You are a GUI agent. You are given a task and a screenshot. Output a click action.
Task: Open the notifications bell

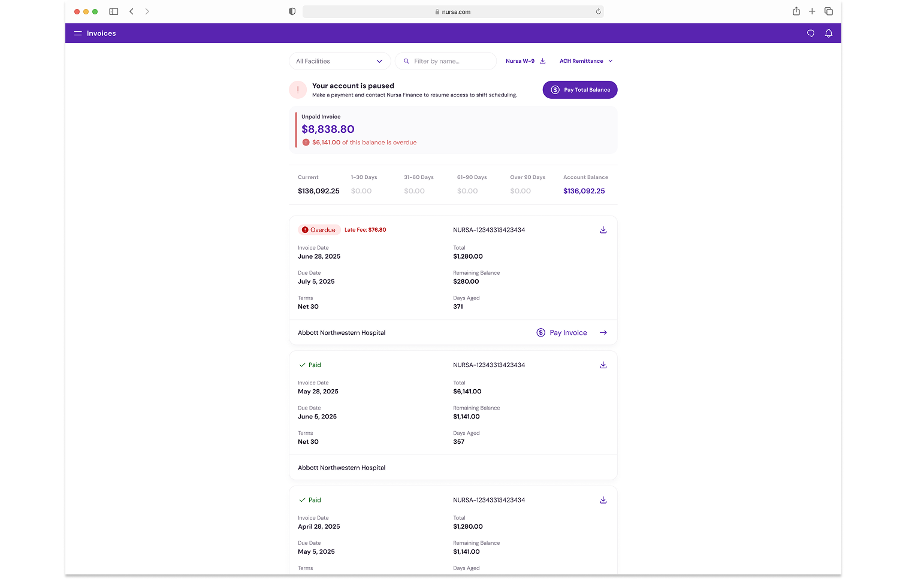[829, 34]
